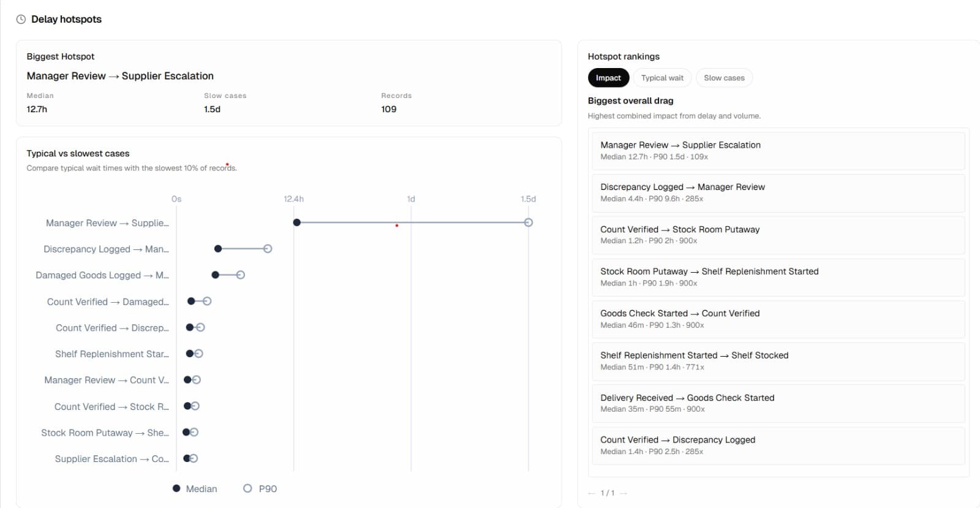
Task: Toggle the P90 legend entry
Action: pyautogui.click(x=260, y=488)
